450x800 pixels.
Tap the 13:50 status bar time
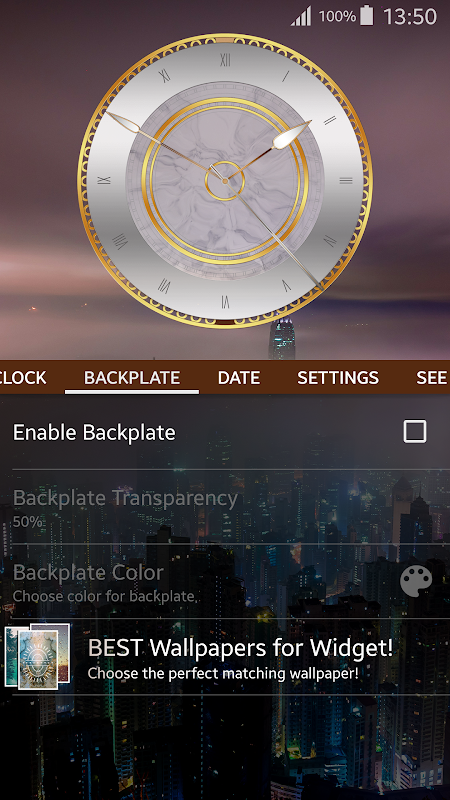410,16
